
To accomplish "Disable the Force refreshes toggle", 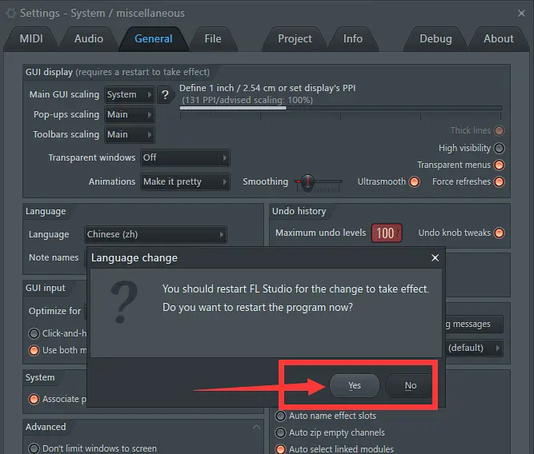I will click(499, 182).
